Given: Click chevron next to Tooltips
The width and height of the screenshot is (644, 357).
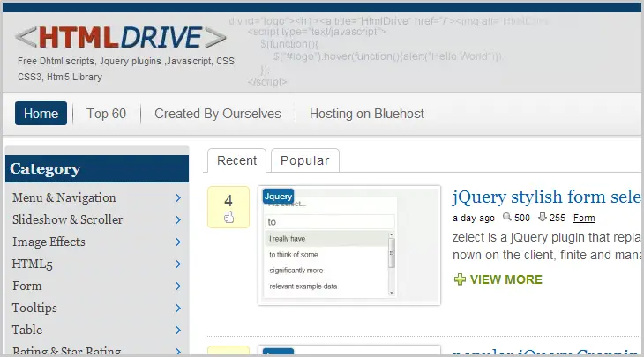Looking at the screenshot, I should click(178, 309).
